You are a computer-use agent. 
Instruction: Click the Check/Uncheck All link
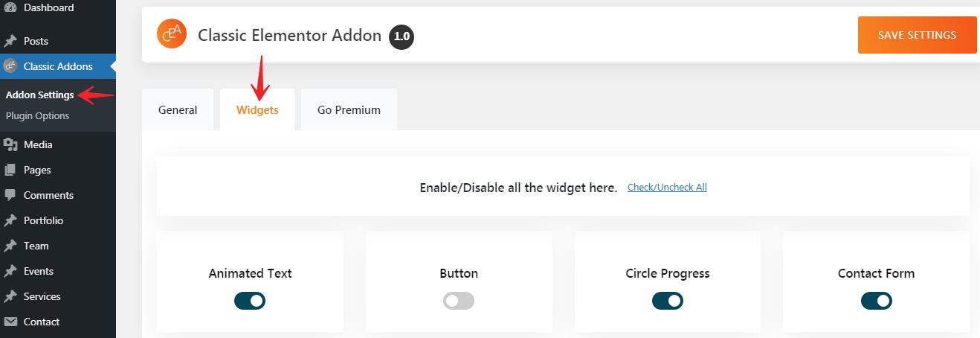click(667, 188)
